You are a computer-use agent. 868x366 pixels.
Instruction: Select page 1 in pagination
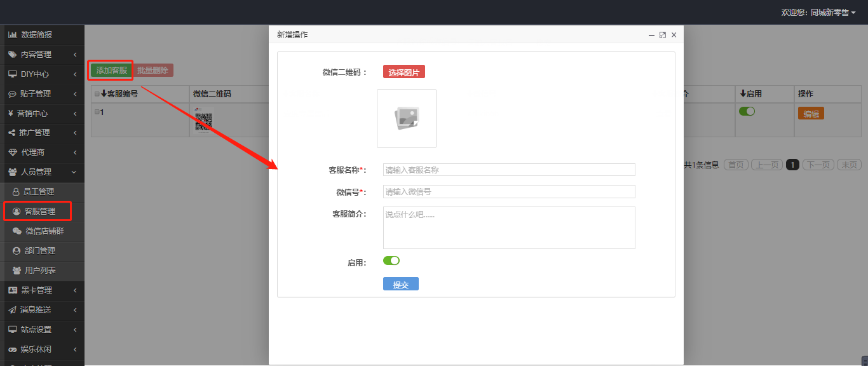(792, 165)
